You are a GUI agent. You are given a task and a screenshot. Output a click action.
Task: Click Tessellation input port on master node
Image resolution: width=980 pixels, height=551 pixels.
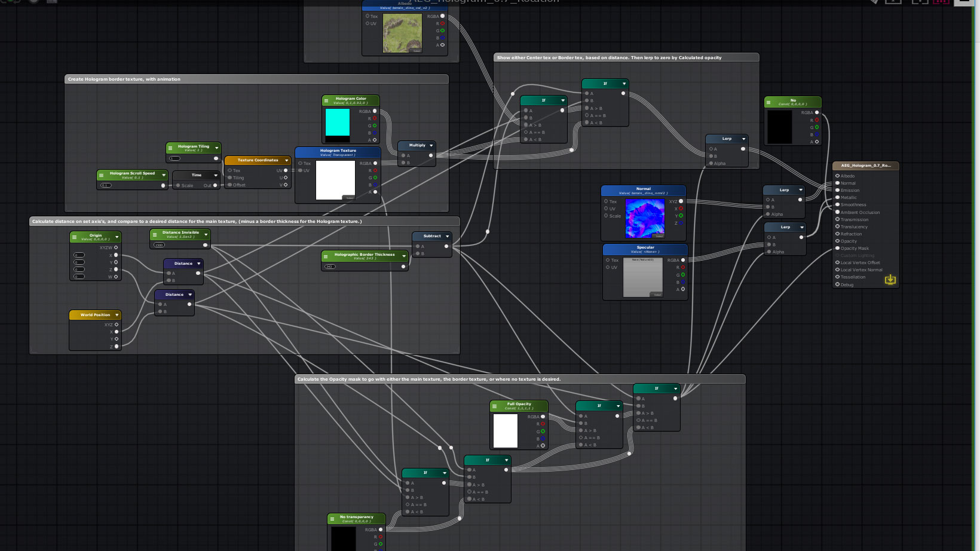[x=837, y=277]
